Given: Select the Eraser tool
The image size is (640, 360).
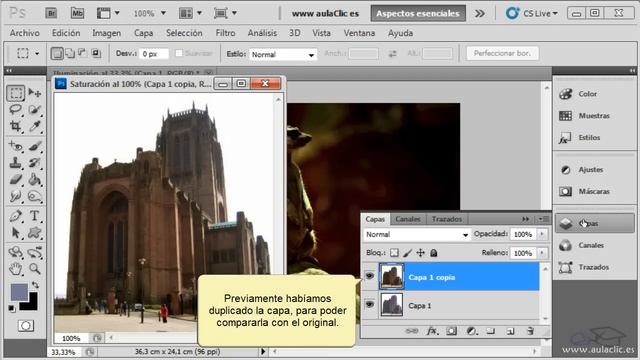Looking at the screenshot, I should coord(16,179).
